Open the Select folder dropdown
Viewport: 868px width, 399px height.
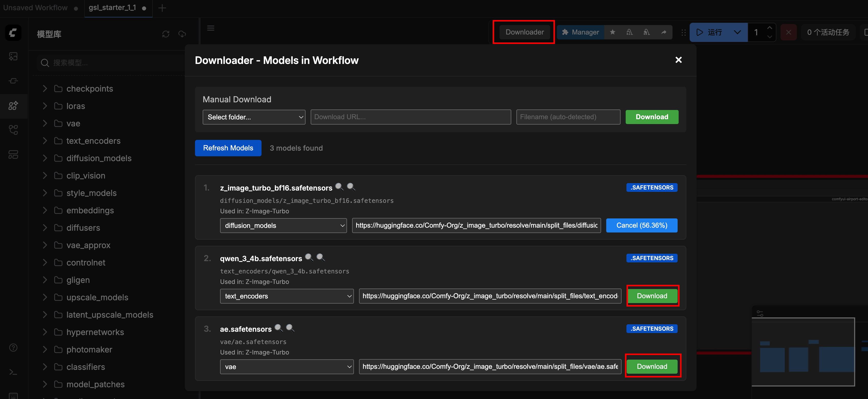pyautogui.click(x=254, y=117)
